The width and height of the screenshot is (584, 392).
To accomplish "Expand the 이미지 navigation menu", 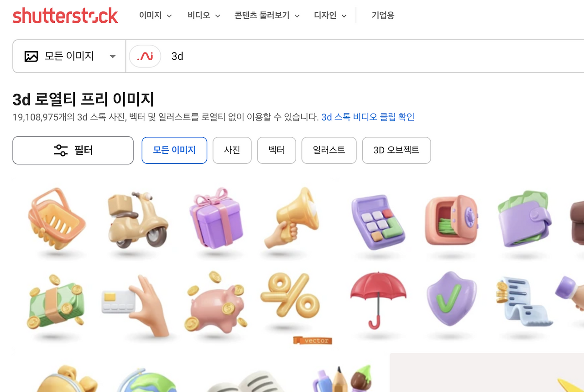I will (x=156, y=16).
